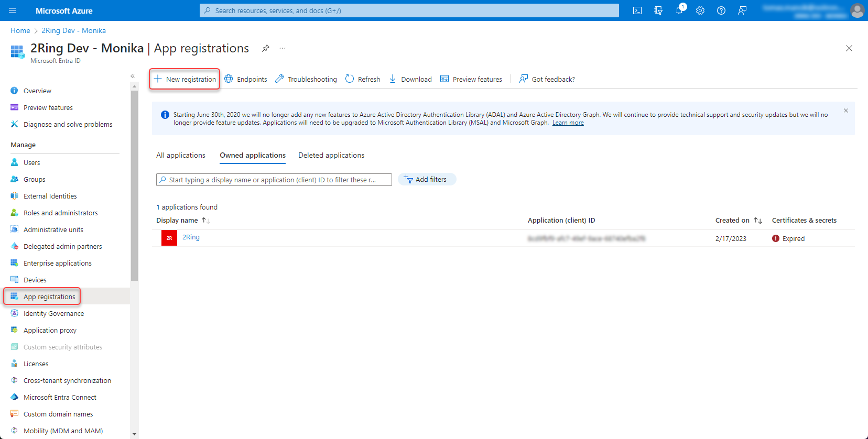Open the settings gear in Azure header

click(x=700, y=10)
